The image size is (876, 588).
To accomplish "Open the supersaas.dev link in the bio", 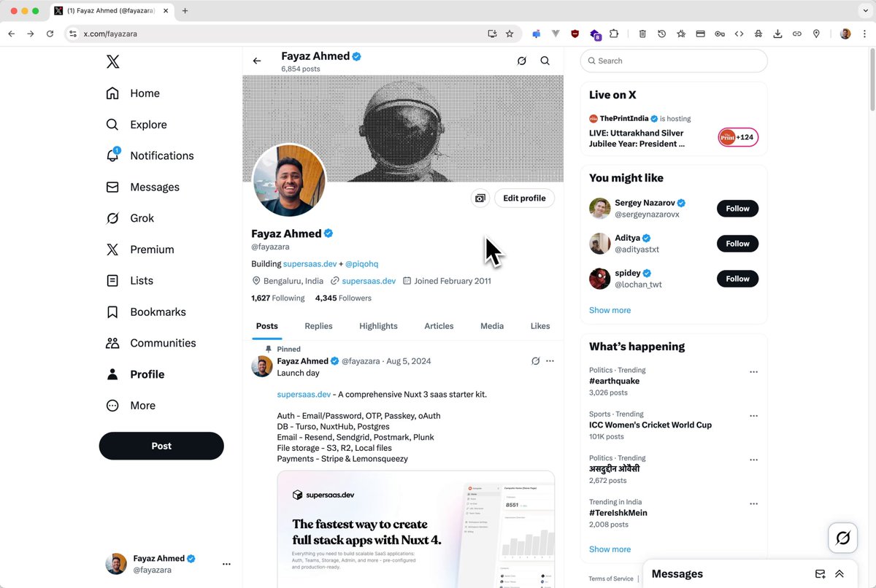I will point(310,264).
